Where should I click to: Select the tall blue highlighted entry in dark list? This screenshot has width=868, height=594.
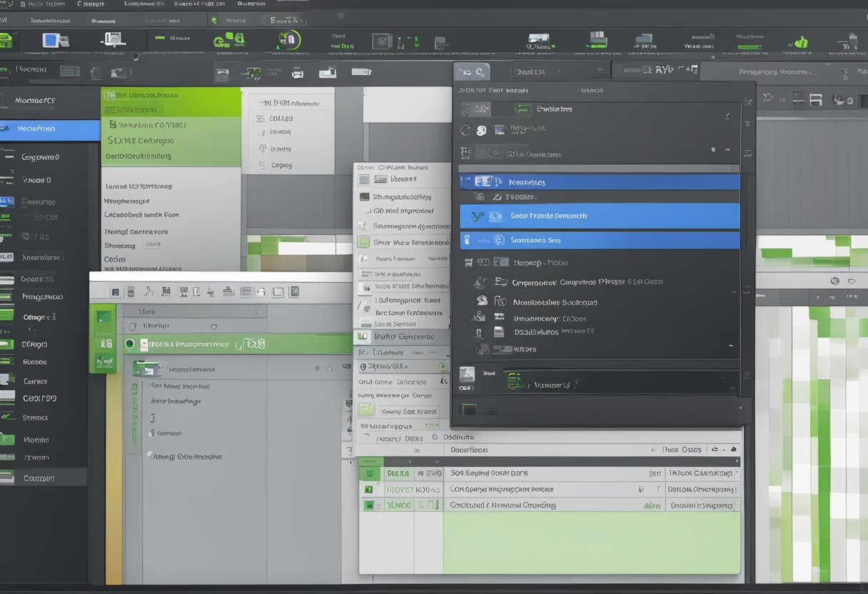click(x=600, y=216)
